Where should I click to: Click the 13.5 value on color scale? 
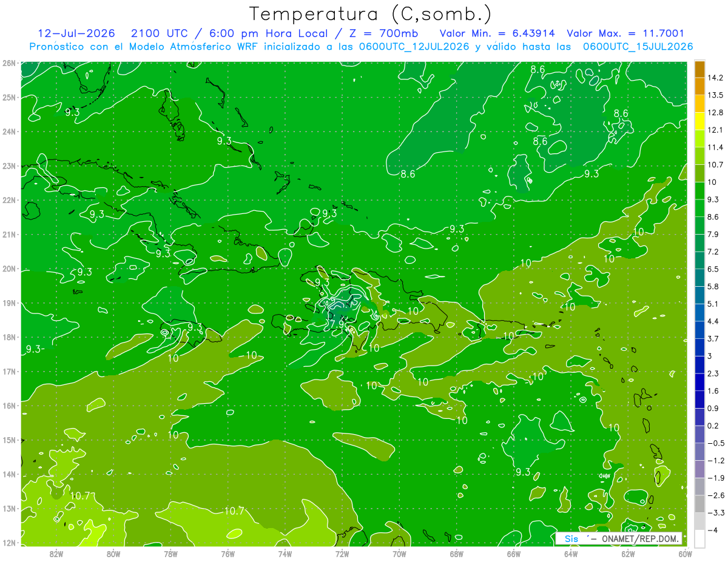[x=716, y=95]
